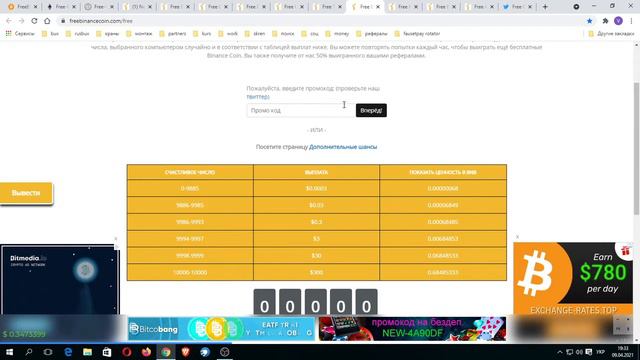
Task: Go to the browser home page
Action: [47, 21]
